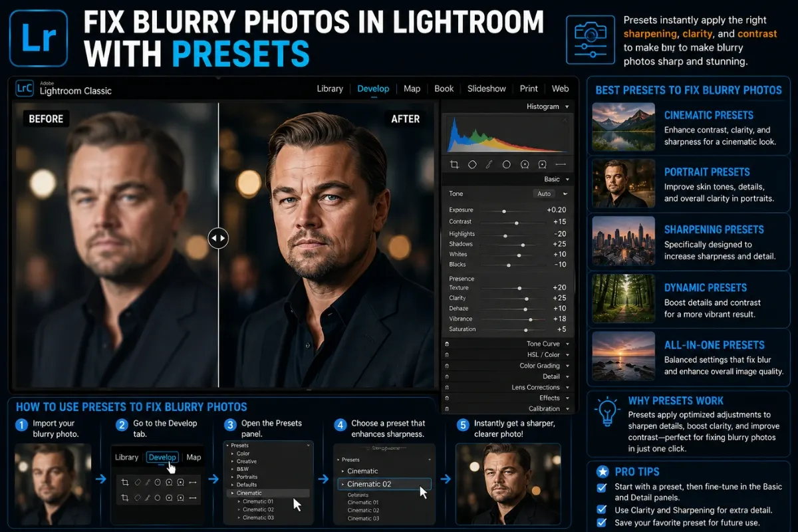Click the highlighted Develop tab in step 2

tap(162, 457)
